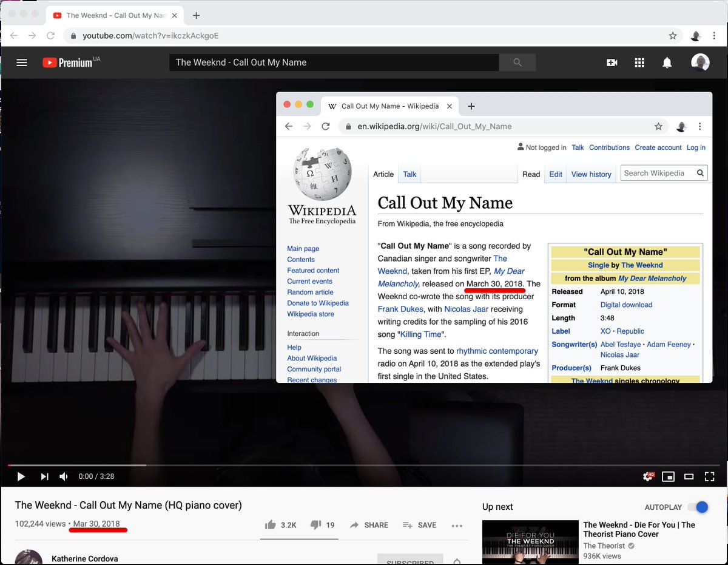Reload the Wikipedia page

(x=326, y=126)
